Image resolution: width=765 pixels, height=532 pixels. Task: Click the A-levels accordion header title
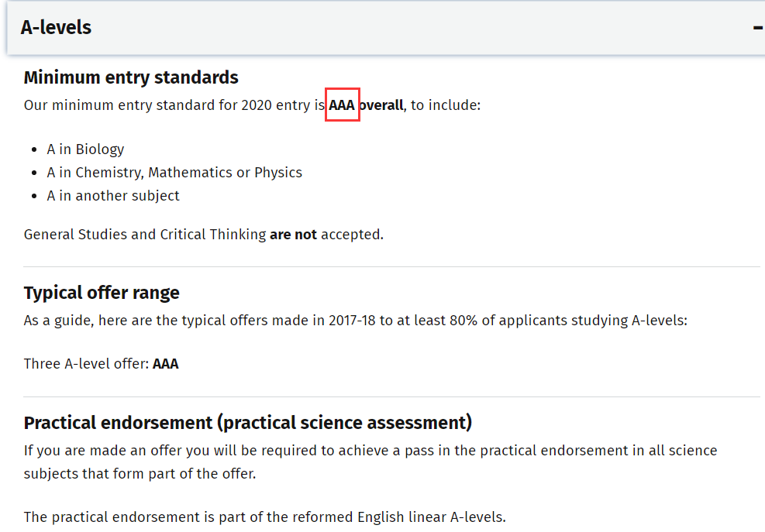pos(56,28)
